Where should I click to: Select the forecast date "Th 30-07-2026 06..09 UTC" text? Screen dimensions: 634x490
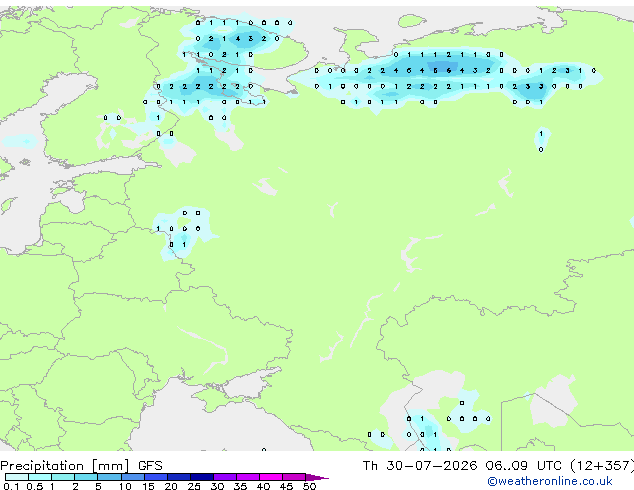[464, 466]
